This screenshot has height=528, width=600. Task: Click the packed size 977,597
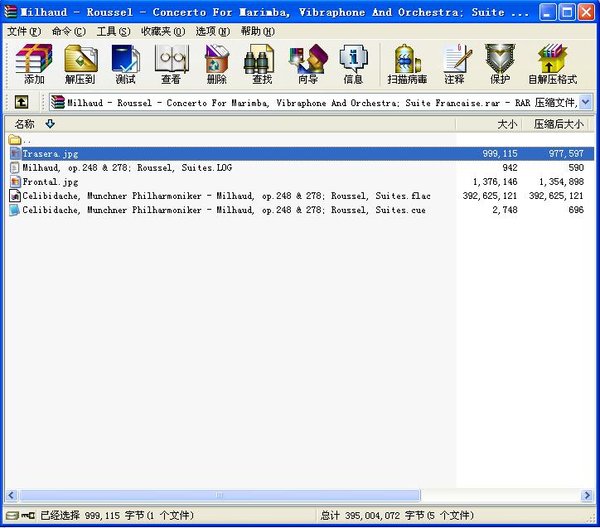coord(566,154)
